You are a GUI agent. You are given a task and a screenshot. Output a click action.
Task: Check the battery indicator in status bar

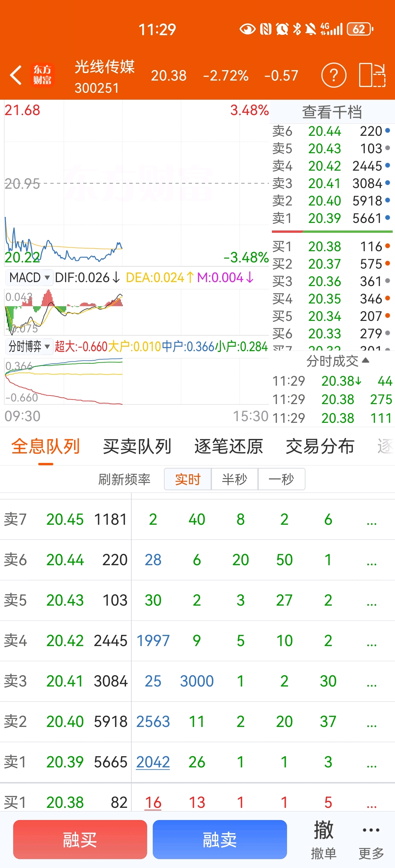click(359, 29)
